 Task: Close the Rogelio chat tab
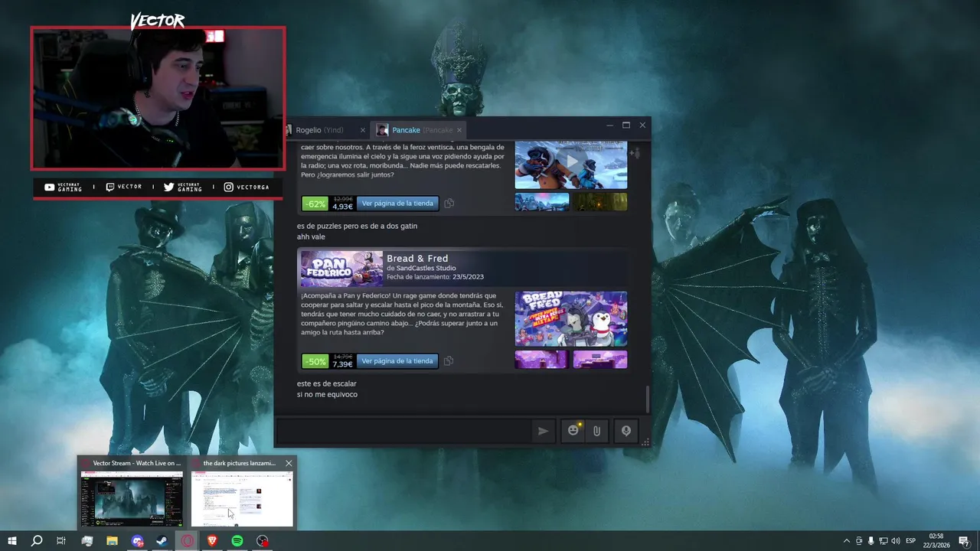pyautogui.click(x=363, y=130)
